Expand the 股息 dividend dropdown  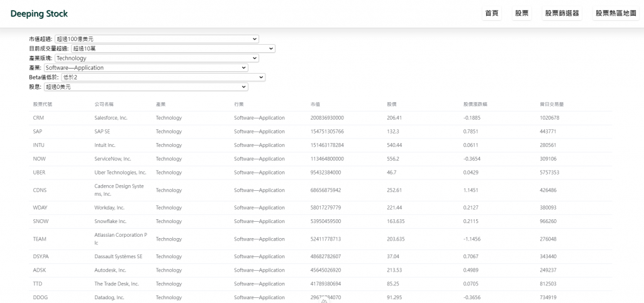(146, 87)
